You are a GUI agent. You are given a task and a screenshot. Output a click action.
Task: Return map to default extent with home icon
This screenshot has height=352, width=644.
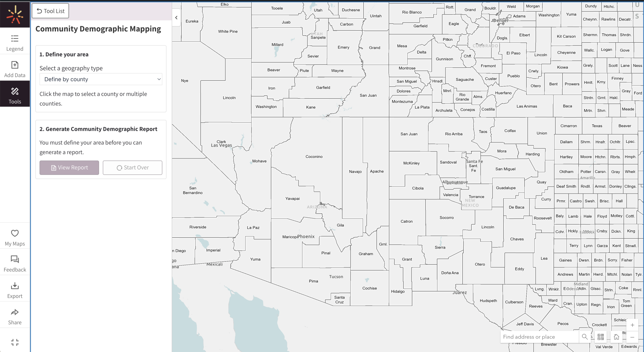tap(616, 337)
